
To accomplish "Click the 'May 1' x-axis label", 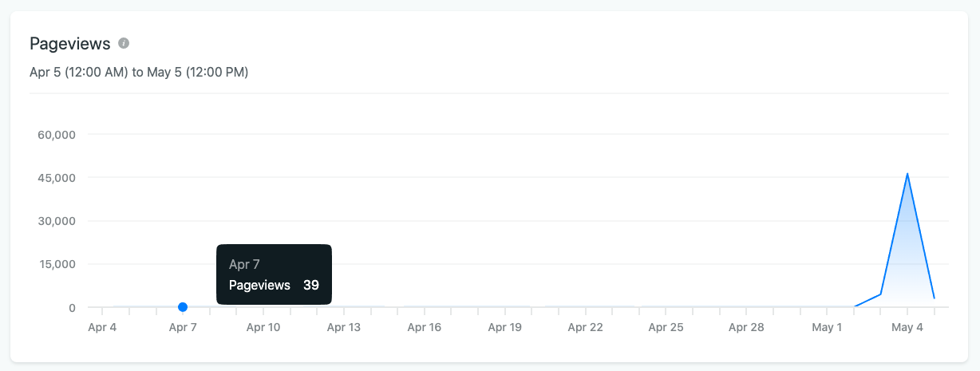I will (827, 327).
